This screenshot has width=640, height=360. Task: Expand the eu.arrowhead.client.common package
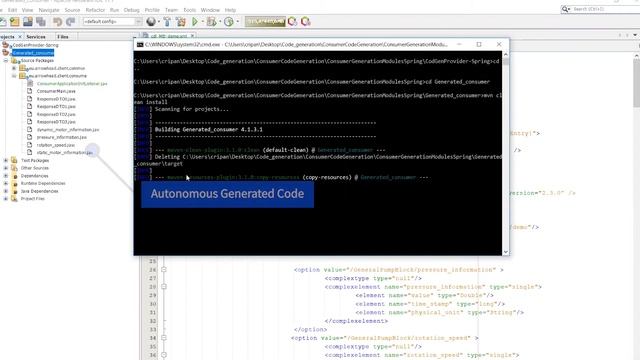tap(14, 68)
